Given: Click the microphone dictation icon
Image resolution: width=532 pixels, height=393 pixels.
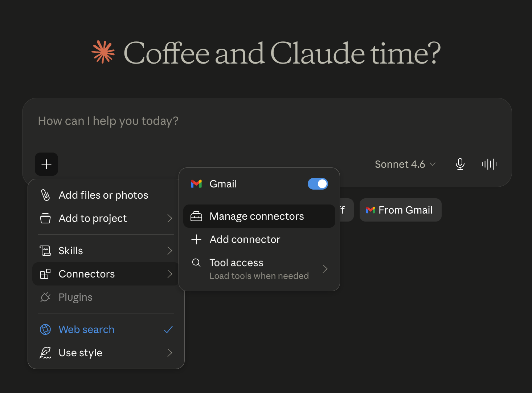Looking at the screenshot, I should [x=460, y=164].
